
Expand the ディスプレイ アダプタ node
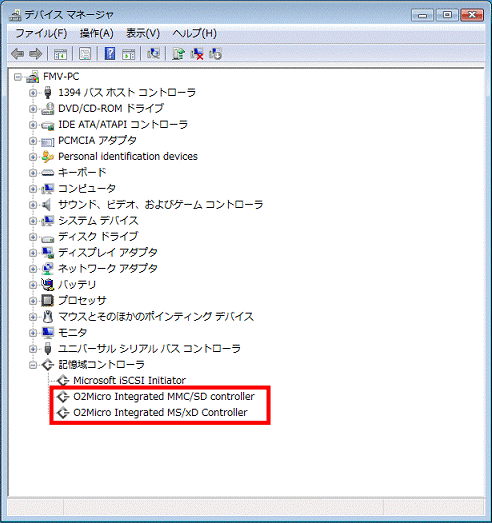[x=33, y=253]
